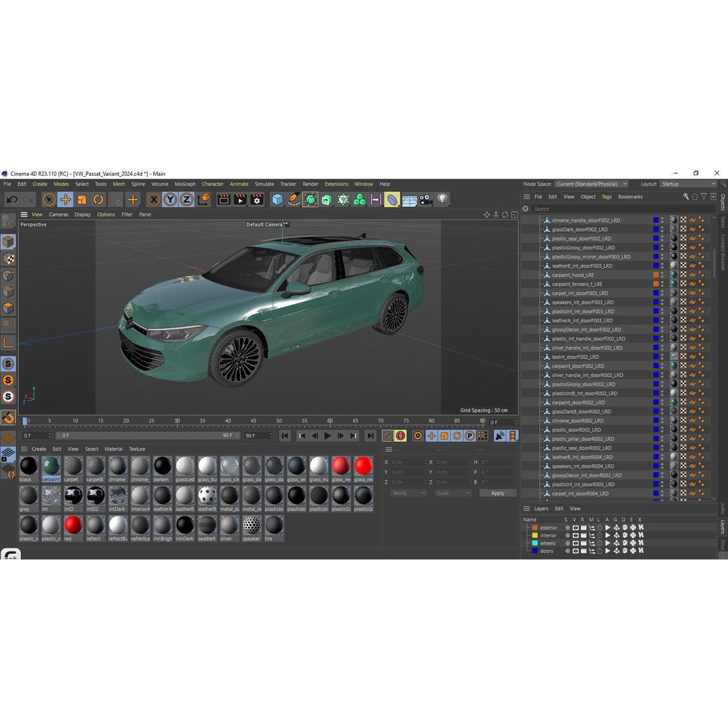Select Texture mode in left sidebar
Viewport: 728px width, 728px height.
point(8,259)
